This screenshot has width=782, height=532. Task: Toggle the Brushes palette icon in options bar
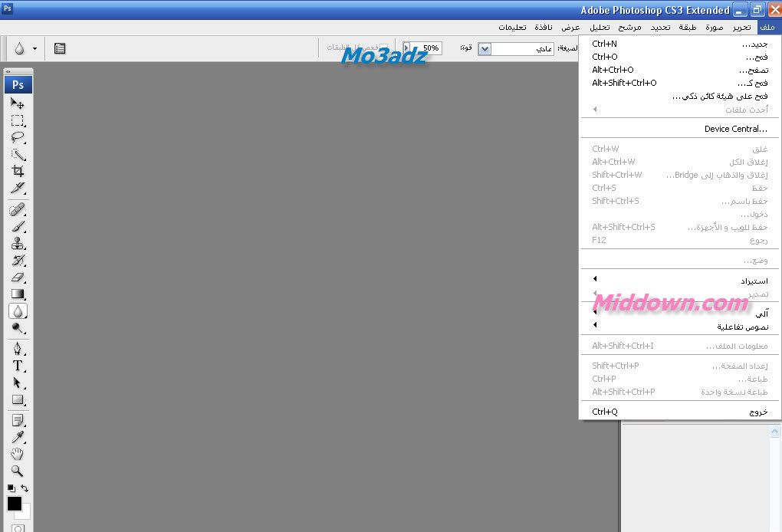pyautogui.click(x=60, y=48)
